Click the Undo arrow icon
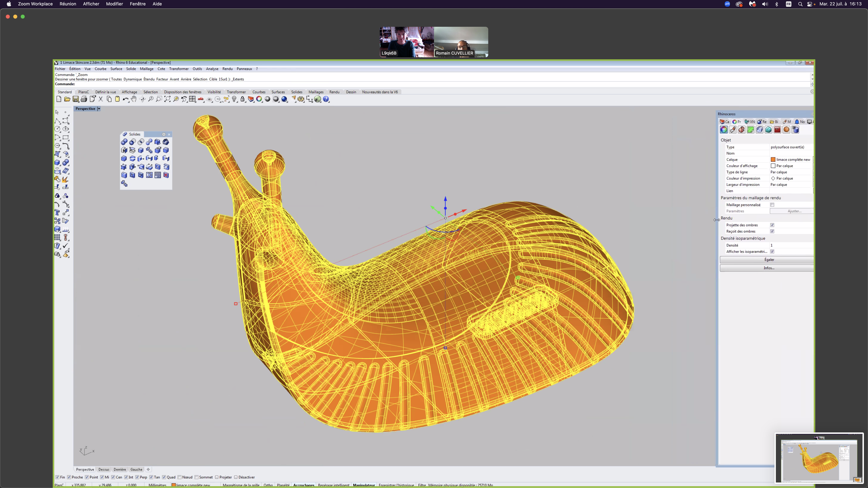This screenshot has width=868, height=488. point(125,99)
